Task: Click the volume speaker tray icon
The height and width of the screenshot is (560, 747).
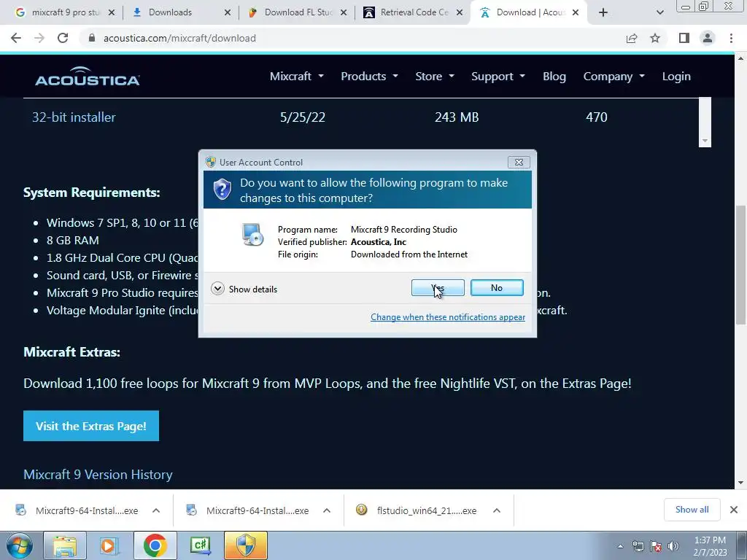Action: point(673,547)
